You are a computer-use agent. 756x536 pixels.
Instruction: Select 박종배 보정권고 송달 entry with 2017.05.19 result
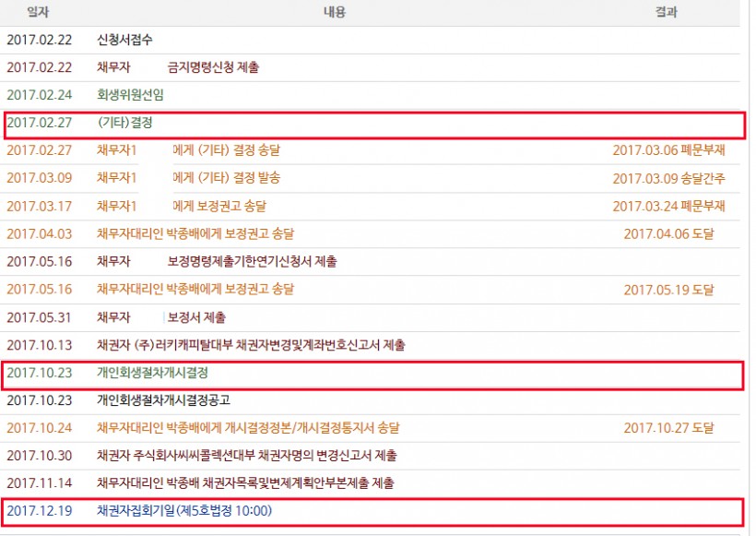195,289
